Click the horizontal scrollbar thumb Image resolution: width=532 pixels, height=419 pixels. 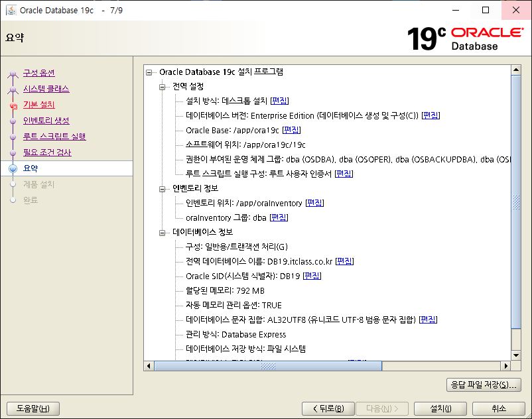pos(268,366)
